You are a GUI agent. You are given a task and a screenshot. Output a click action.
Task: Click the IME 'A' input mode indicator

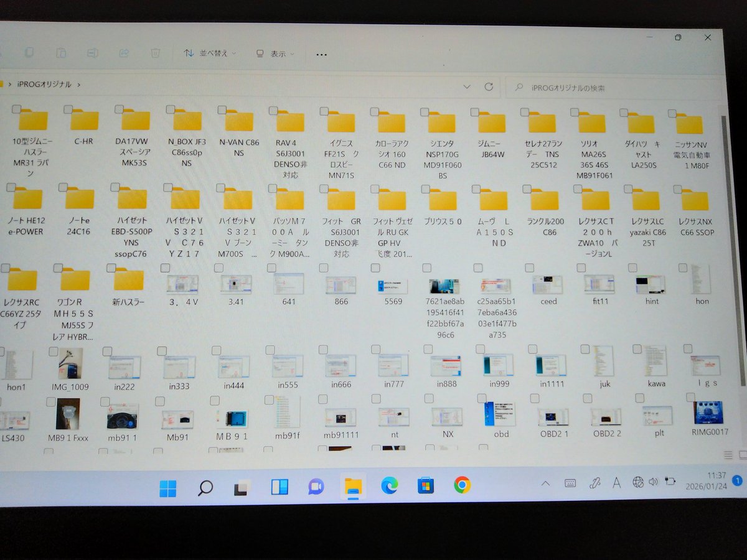(616, 482)
